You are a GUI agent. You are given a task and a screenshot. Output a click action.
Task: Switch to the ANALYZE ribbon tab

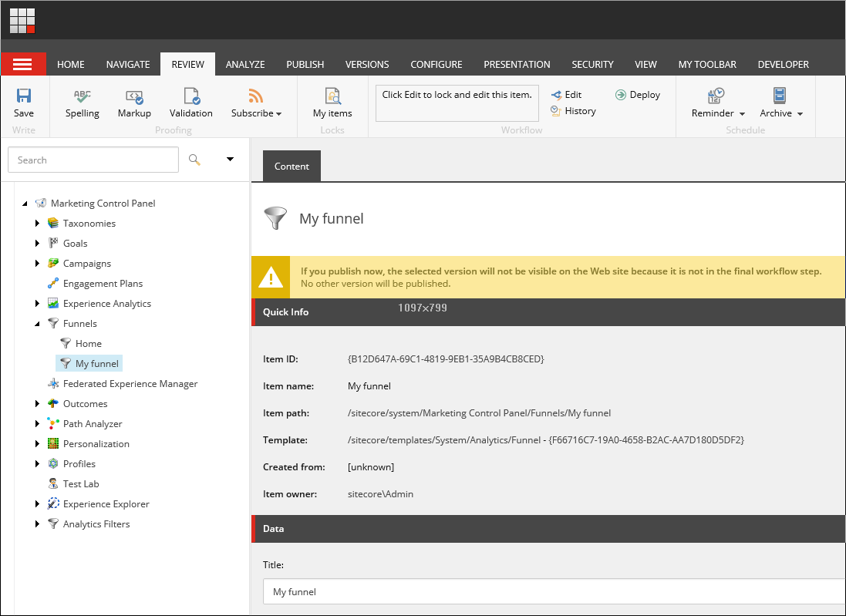245,64
